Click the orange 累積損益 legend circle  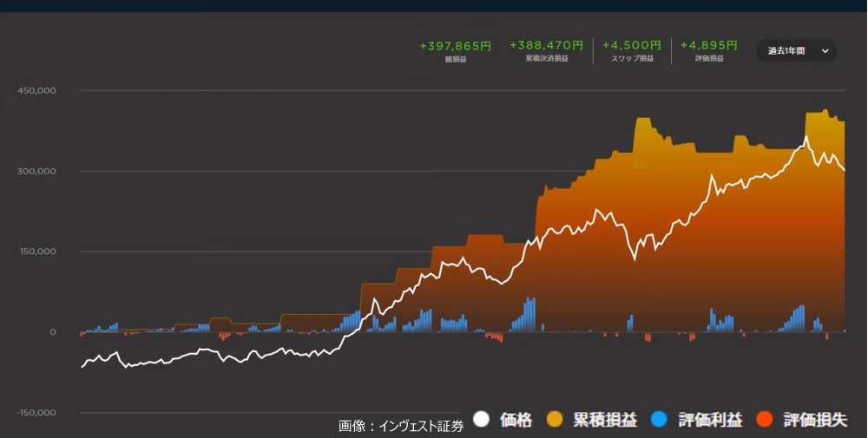(556, 421)
